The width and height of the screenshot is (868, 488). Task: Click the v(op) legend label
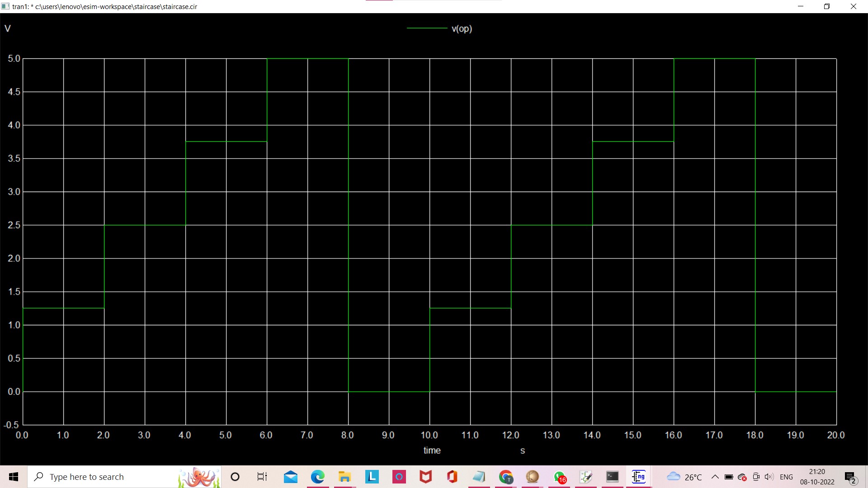point(462,28)
